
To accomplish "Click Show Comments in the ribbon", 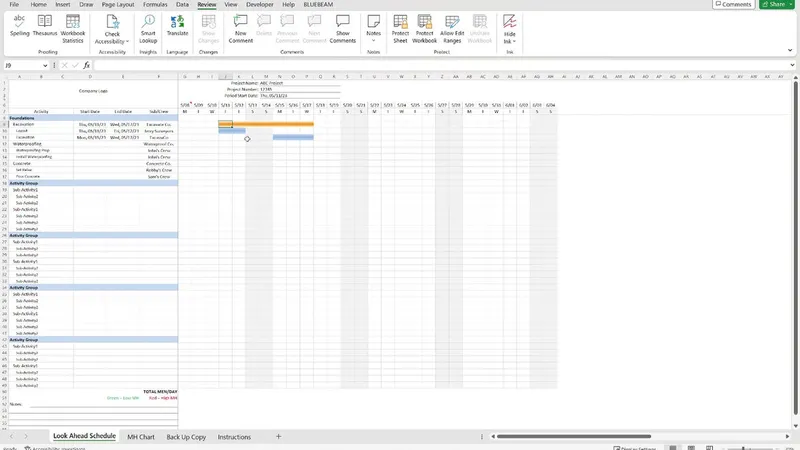I will click(342, 29).
